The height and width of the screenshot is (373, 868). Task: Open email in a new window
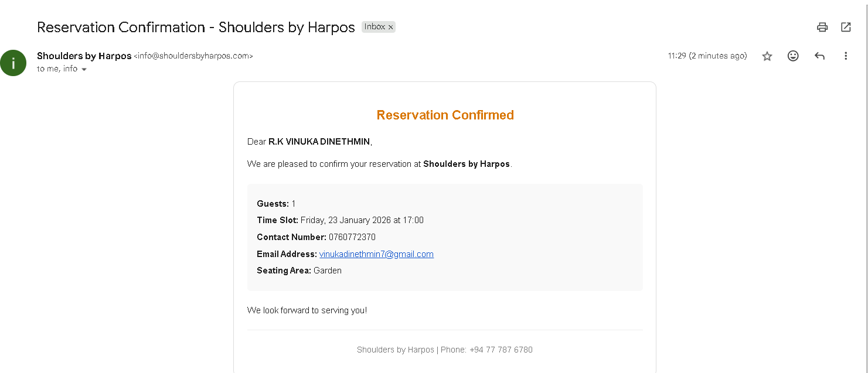pyautogui.click(x=846, y=27)
